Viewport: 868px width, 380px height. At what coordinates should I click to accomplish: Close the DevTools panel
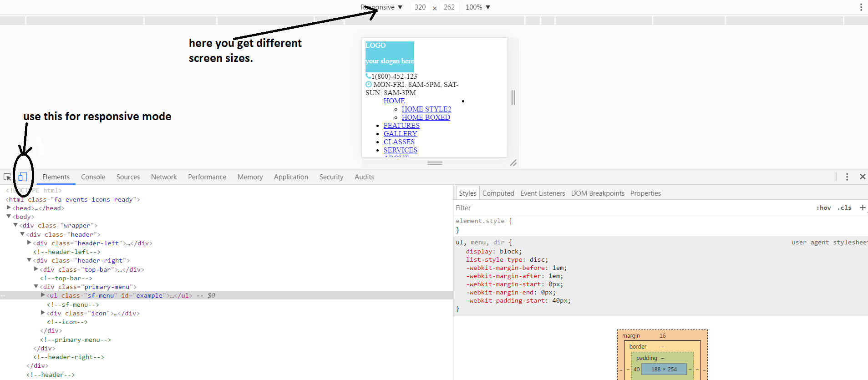(862, 177)
